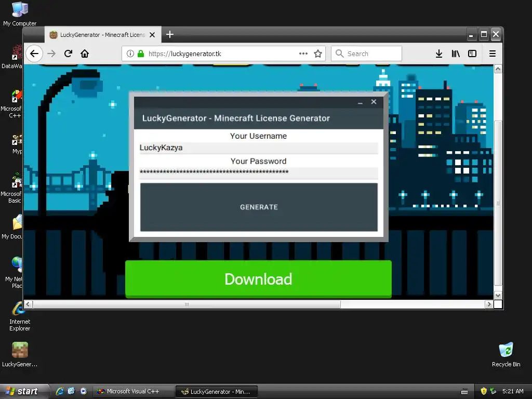
Task: Click the vertical scrollbar up arrow
Action: pos(498,69)
